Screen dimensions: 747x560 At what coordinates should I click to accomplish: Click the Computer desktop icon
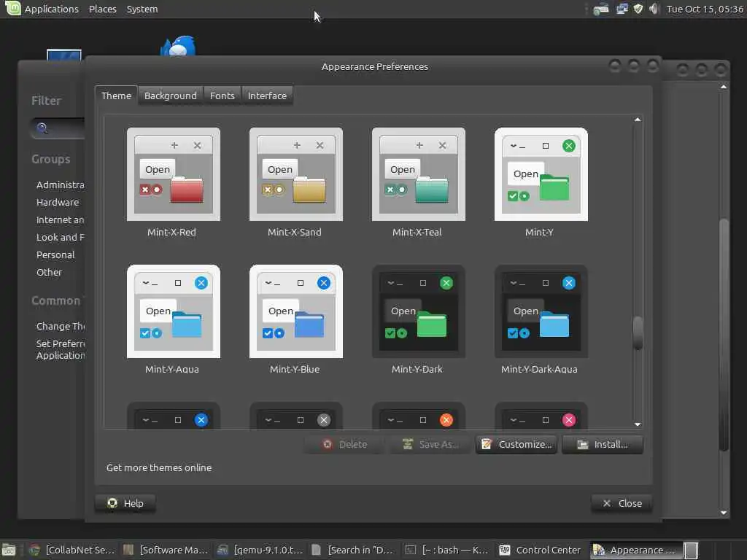click(x=64, y=54)
